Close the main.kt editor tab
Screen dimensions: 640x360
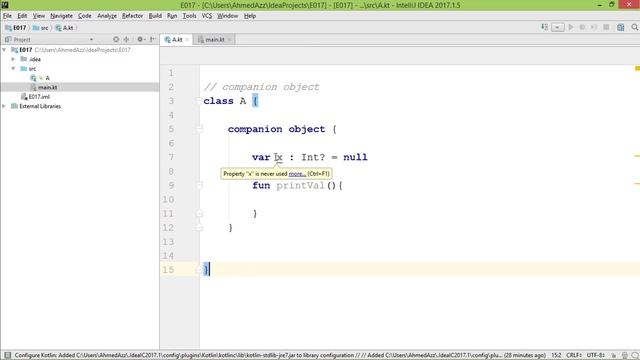(230, 40)
